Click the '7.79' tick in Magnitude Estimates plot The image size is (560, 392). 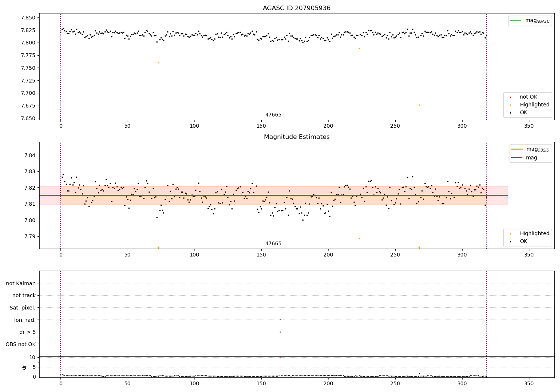[29, 236]
